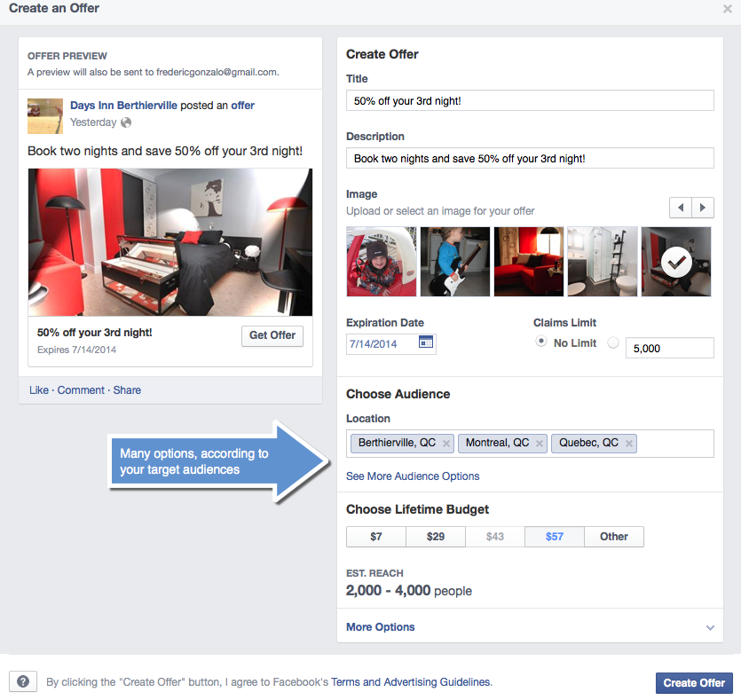Screen dimensions: 741x700
Task: Click Like under the offer preview
Action: coord(39,390)
